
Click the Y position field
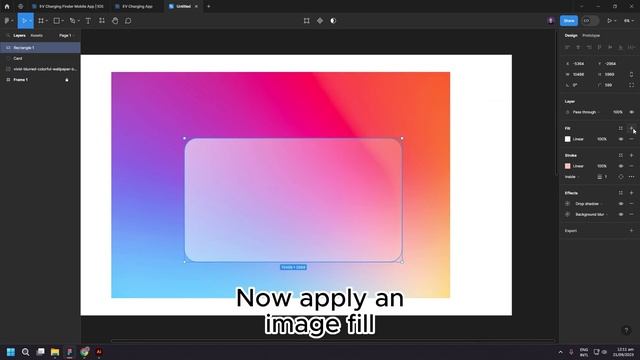point(610,64)
